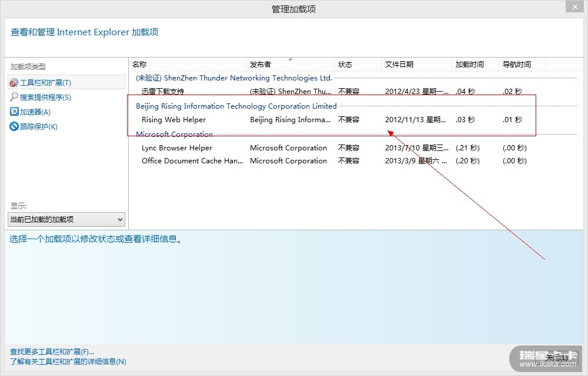Select 跟踪保护(K) add-on type

pyautogui.click(x=39, y=126)
